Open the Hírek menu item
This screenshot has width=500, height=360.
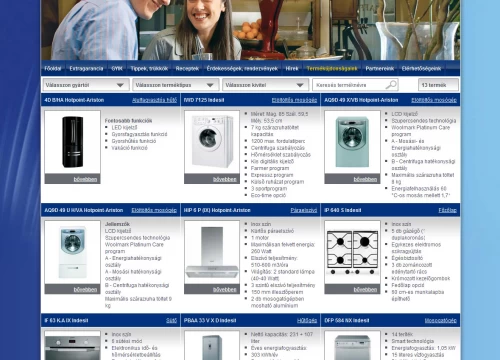click(x=292, y=68)
